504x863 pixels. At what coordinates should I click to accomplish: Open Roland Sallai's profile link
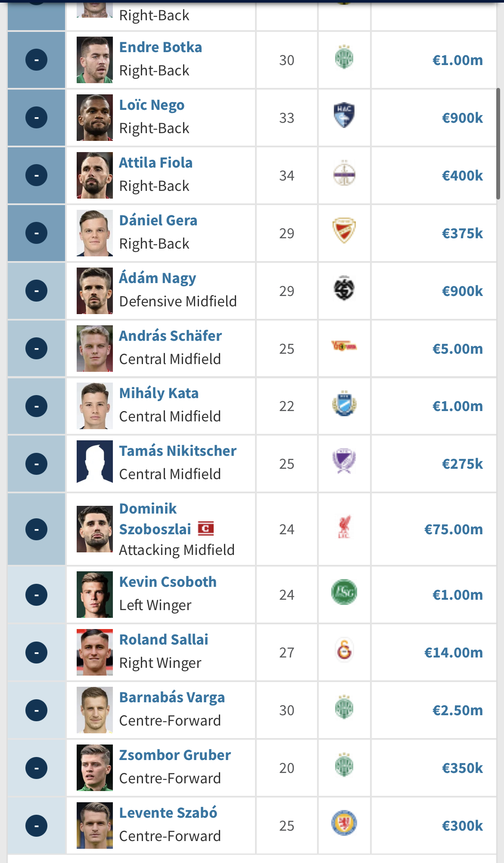coord(164,640)
